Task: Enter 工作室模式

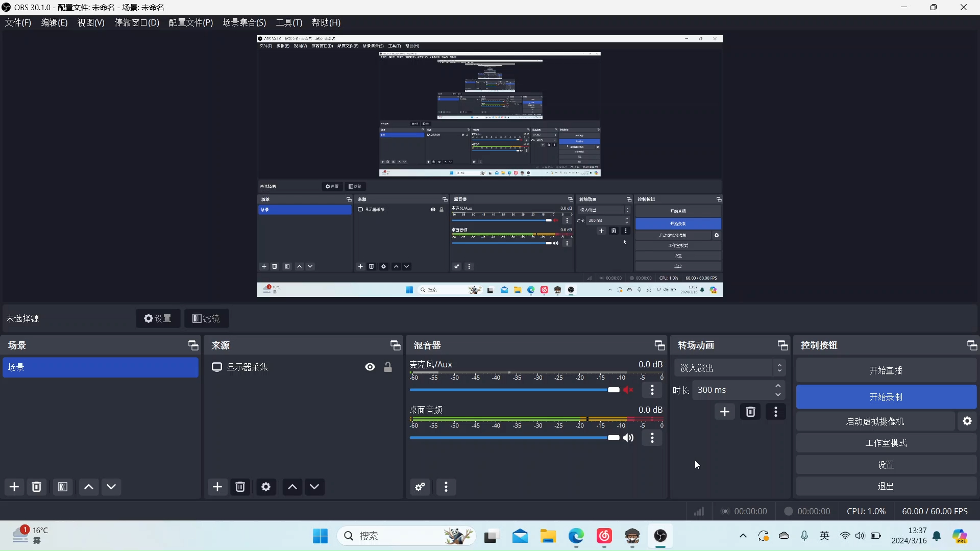Action: [886, 443]
